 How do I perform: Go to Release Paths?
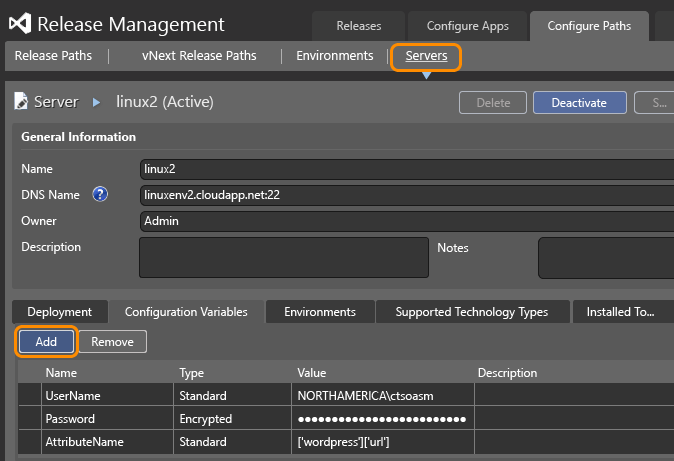[x=53, y=55]
